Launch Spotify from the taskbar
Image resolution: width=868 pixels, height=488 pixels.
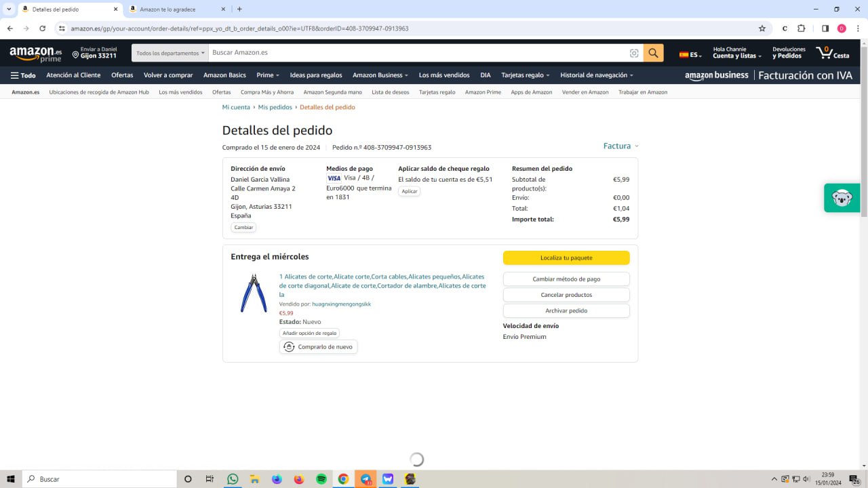tap(321, 479)
